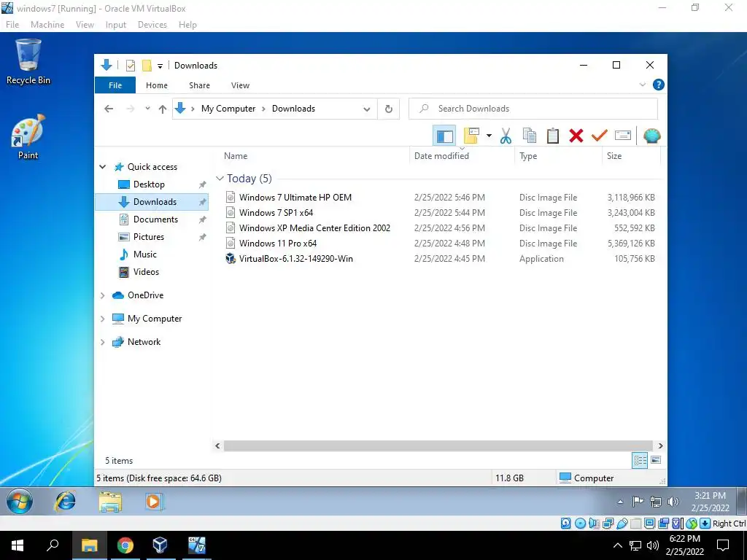
Task: Select Videos in the navigation pane
Action: 146,272
